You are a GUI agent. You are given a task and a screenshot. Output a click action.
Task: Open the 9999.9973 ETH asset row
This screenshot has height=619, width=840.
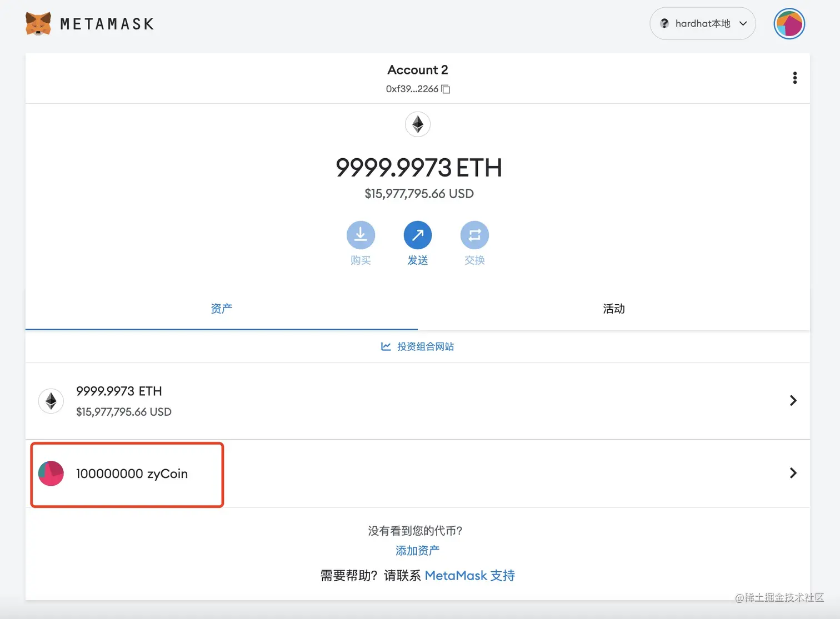tap(418, 401)
